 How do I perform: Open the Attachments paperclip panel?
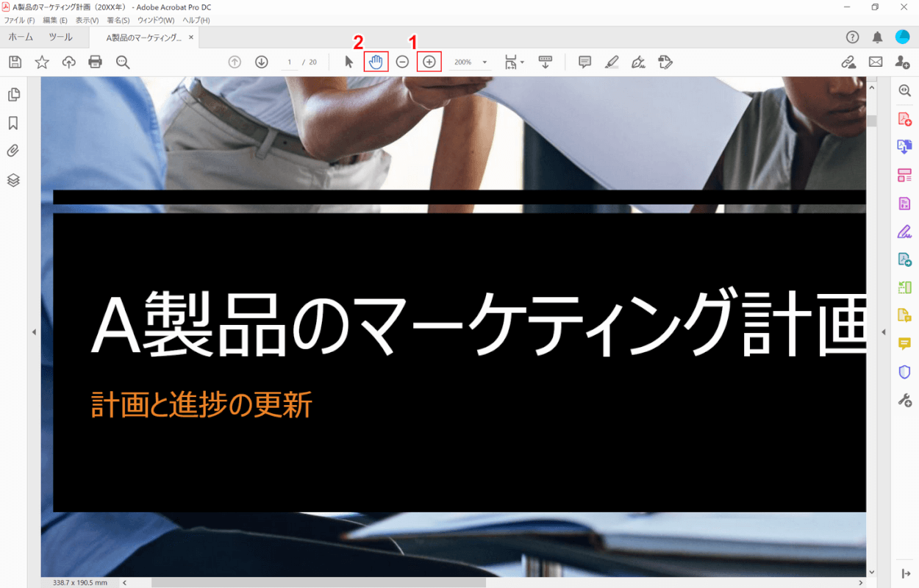13,151
